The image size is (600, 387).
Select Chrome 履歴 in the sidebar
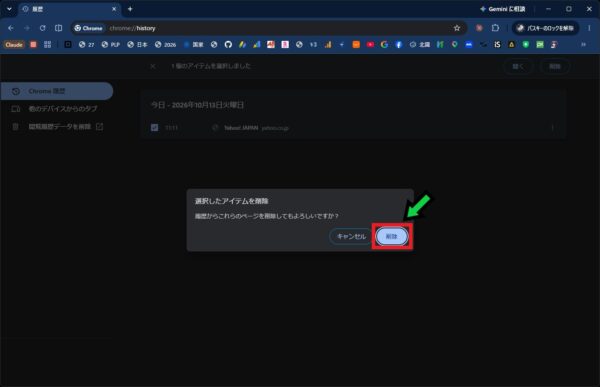tap(57, 91)
